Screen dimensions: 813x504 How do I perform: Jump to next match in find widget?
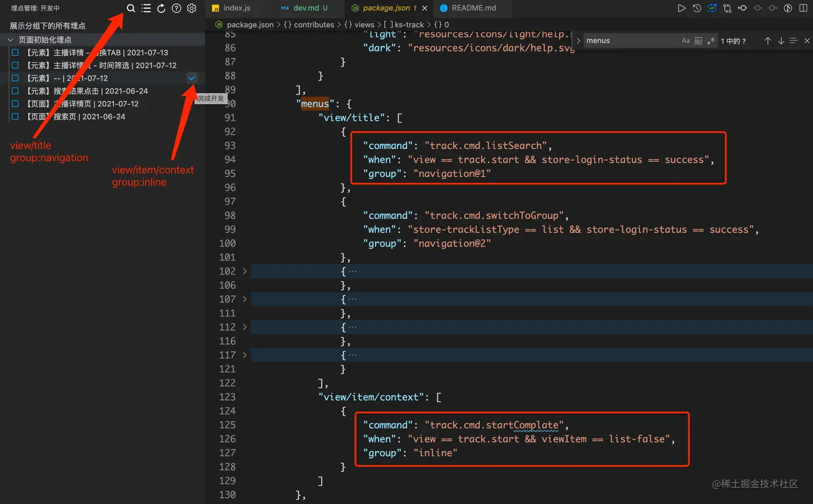781,41
